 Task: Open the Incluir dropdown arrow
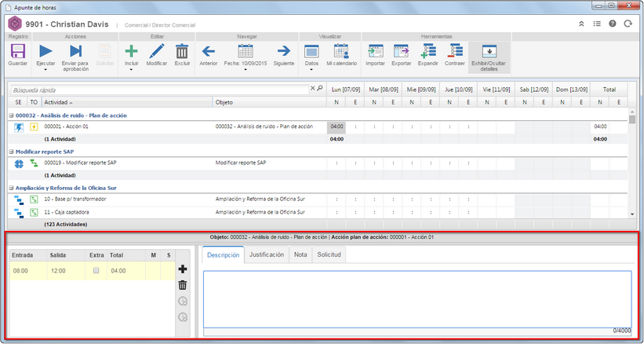pos(132,69)
